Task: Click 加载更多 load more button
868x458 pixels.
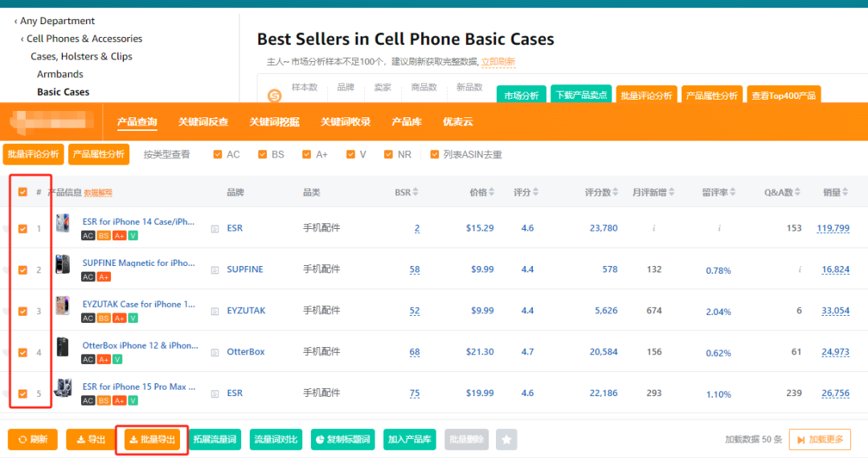Action: click(x=820, y=440)
